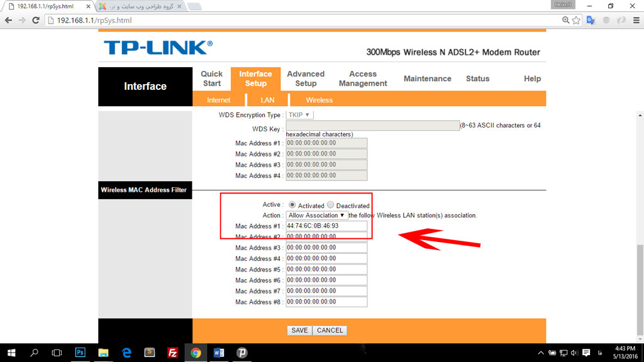Open the Allow Association action dropdown
Image resolution: width=644 pixels, height=362 pixels.
(317, 216)
